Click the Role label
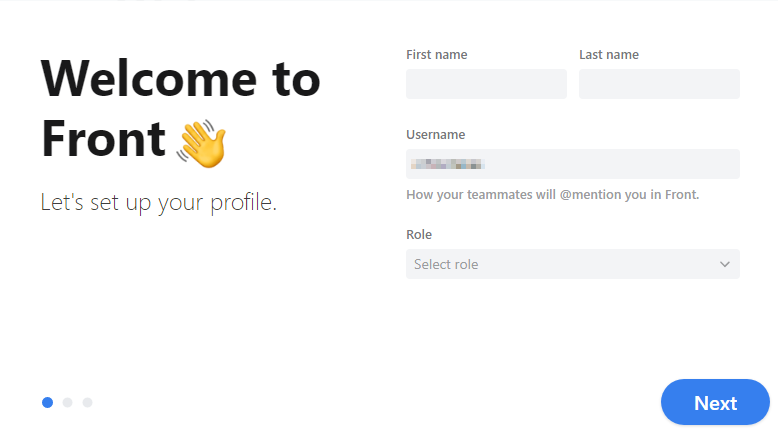 pyautogui.click(x=419, y=234)
